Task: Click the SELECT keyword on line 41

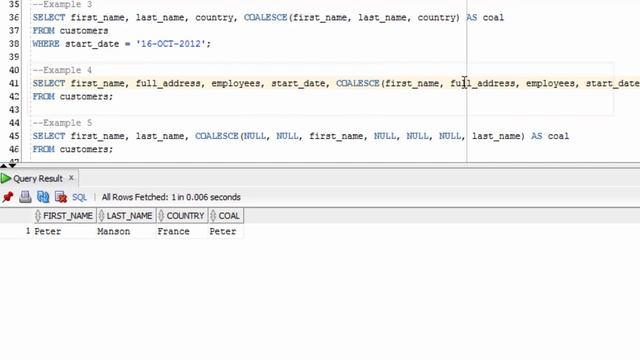Action: click(x=49, y=83)
